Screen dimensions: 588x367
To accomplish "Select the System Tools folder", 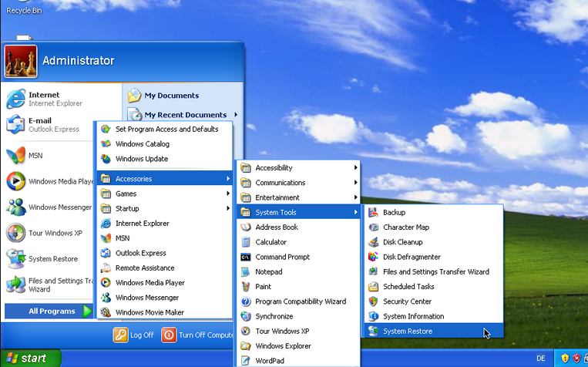I will pyautogui.click(x=298, y=212).
